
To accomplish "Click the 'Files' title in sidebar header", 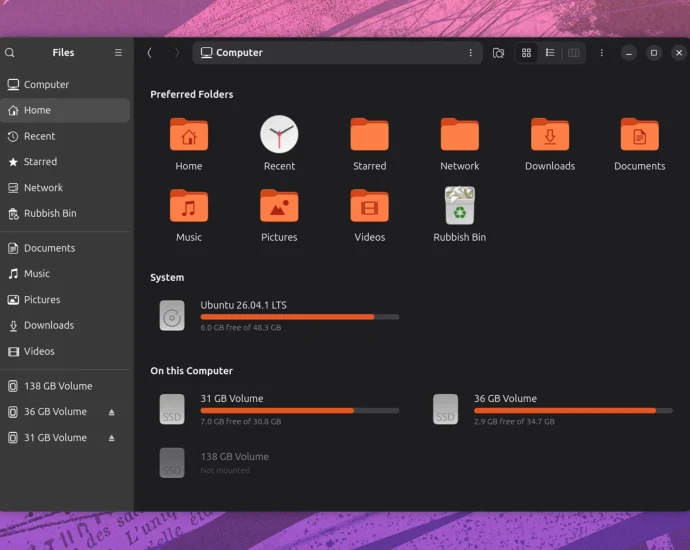I will click(63, 53).
